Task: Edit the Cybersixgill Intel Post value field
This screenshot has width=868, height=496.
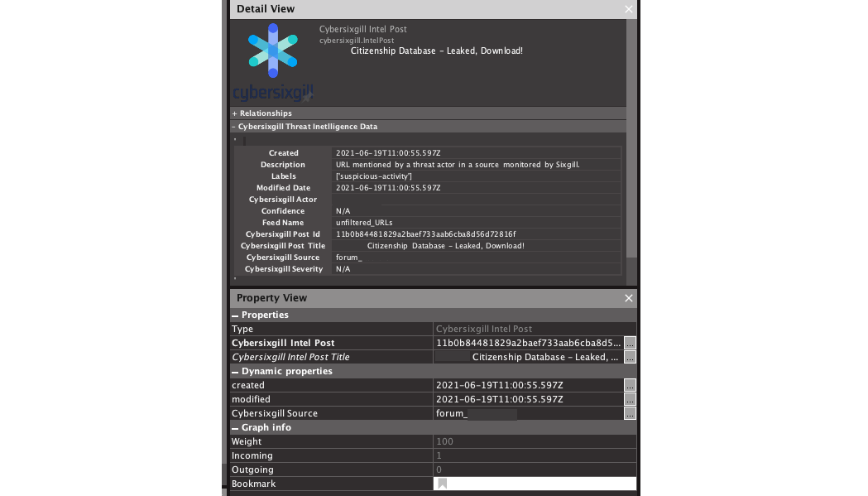Action: click(x=528, y=343)
